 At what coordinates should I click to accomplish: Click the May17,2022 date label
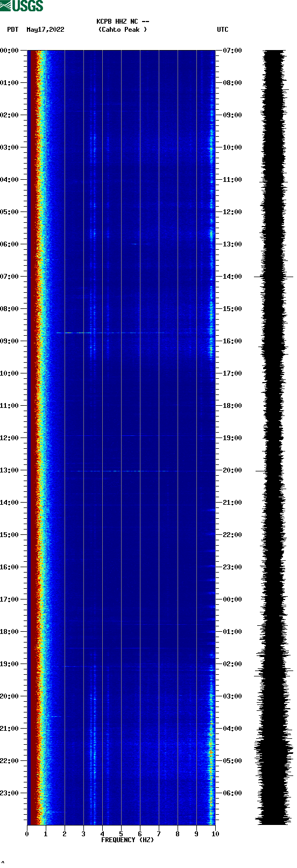45,30
